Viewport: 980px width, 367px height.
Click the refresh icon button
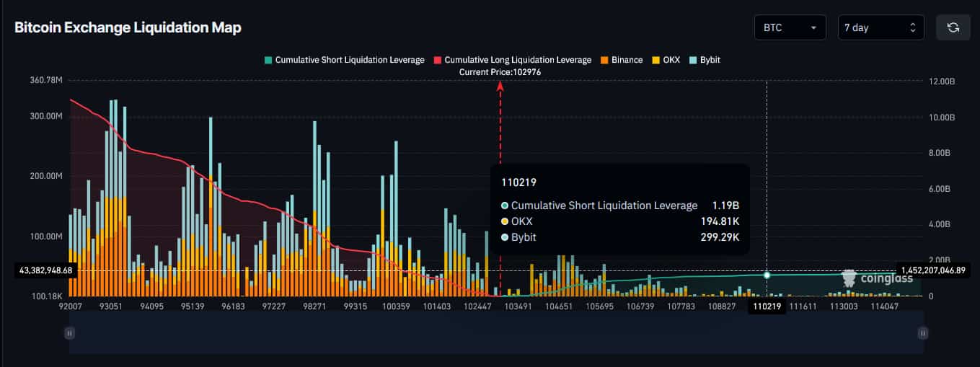pos(953,27)
